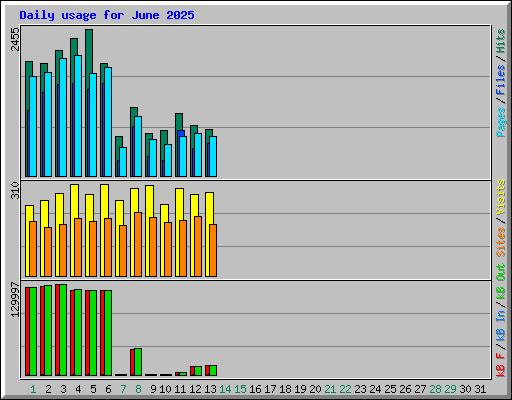Select day 17 on the axis

pyautogui.click(x=270, y=389)
